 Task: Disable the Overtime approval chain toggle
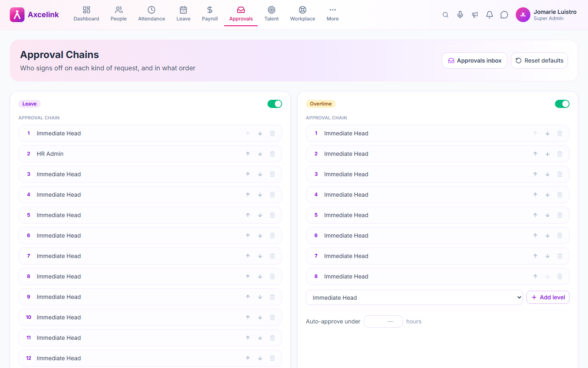pos(562,104)
